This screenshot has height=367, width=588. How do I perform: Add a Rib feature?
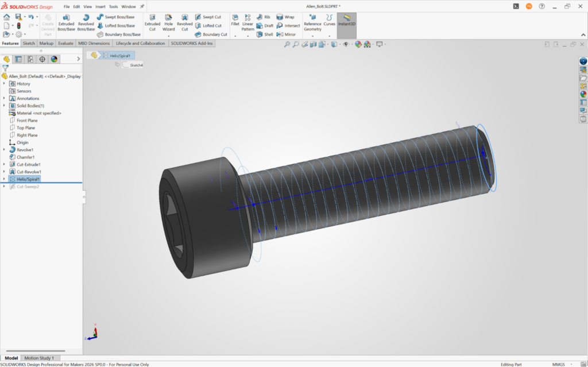[x=263, y=17]
